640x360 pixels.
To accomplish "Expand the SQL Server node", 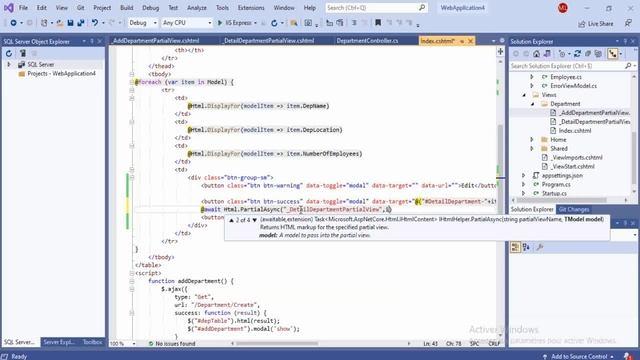I will tap(9, 64).
